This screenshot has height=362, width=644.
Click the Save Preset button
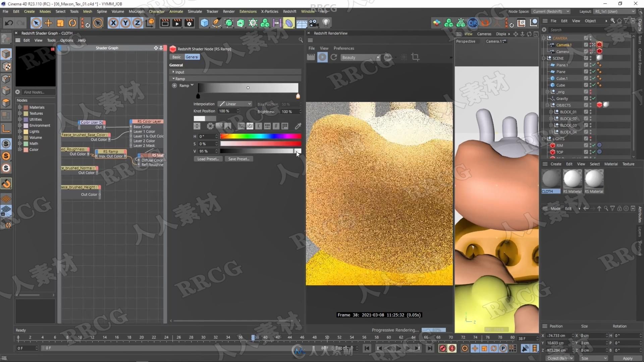[x=238, y=159]
